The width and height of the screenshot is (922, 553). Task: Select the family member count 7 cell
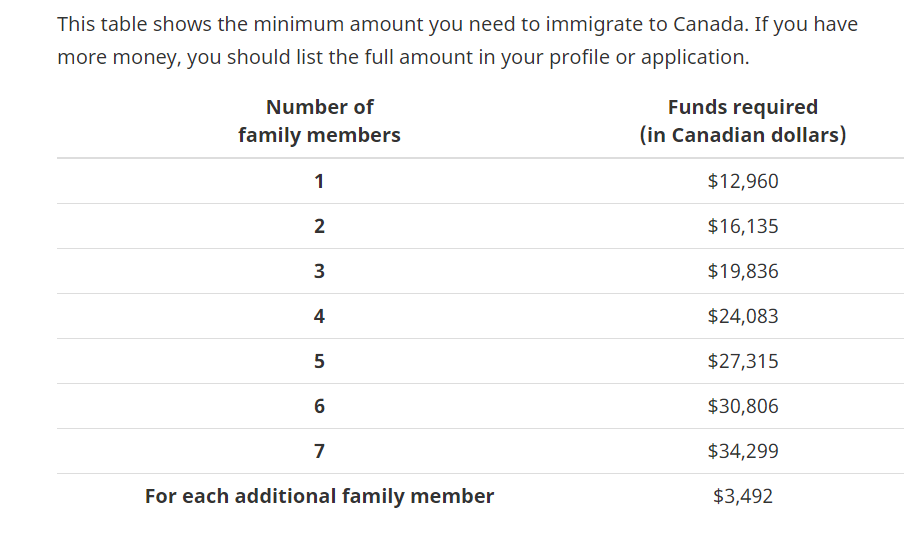click(319, 451)
